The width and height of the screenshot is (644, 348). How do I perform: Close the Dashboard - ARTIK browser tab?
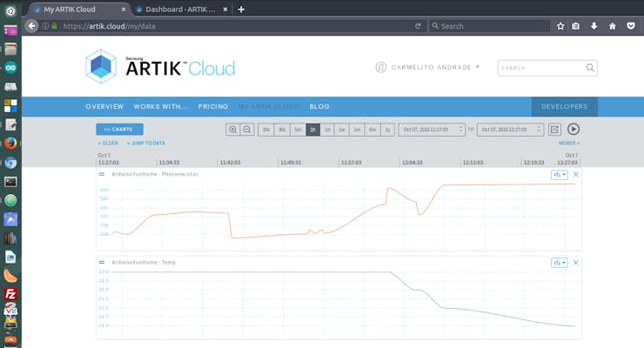(x=225, y=9)
